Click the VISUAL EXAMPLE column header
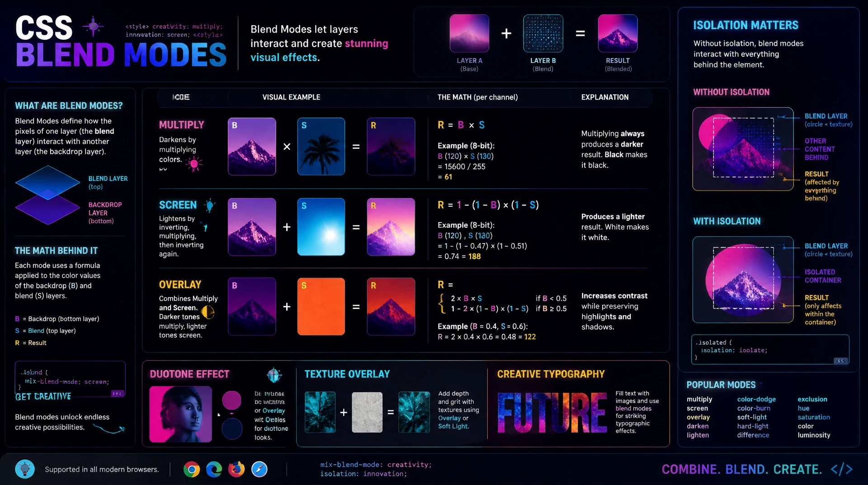The image size is (868, 485). 291,97
